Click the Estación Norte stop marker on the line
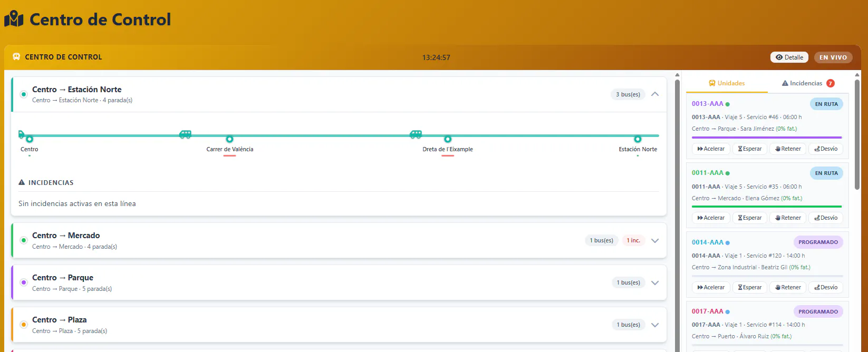Screen dimensions: 868x352 638,139
